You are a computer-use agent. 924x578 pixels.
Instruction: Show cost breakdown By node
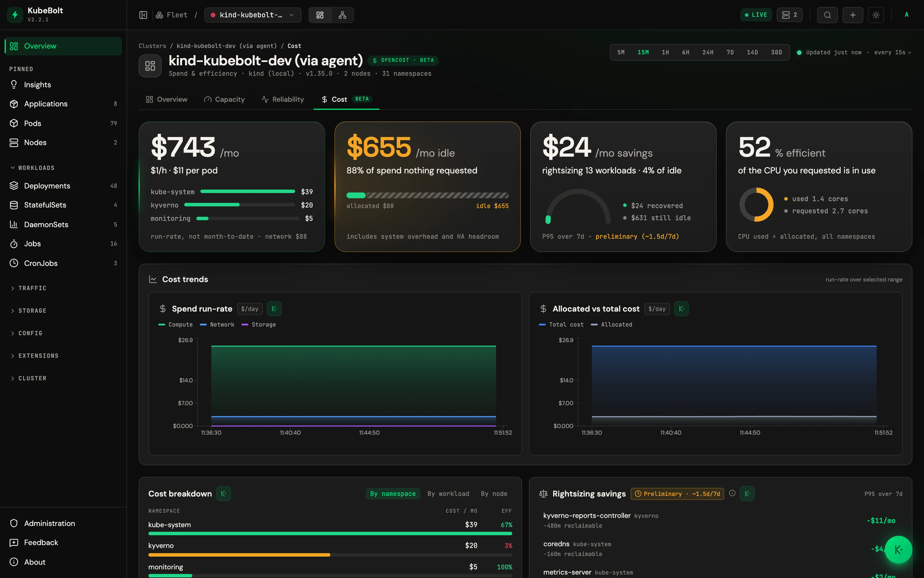click(x=494, y=494)
